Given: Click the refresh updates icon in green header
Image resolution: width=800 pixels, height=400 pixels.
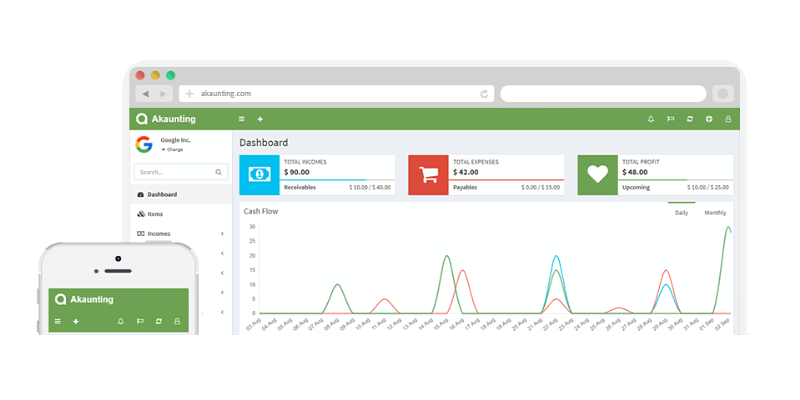Looking at the screenshot, I should [689, 119].
